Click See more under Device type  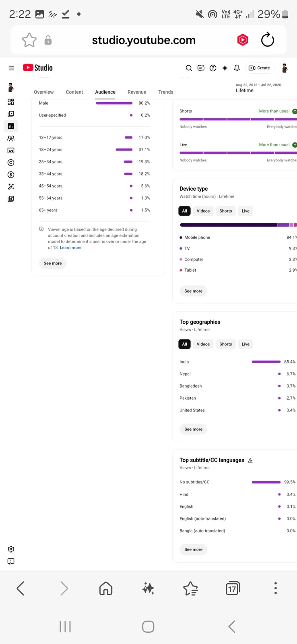(x=194, y=291)
